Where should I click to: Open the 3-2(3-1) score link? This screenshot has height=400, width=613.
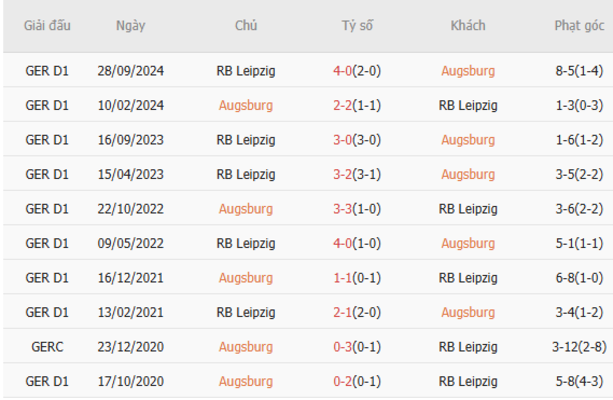coord(356,174)
